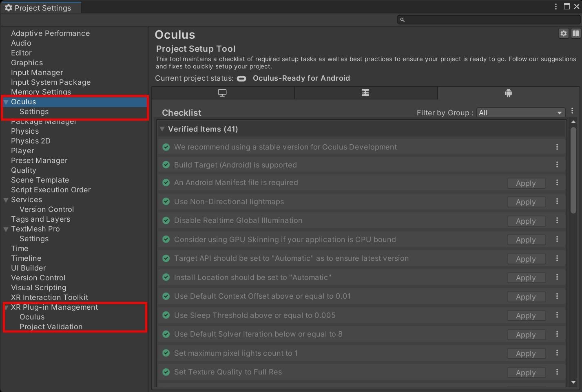
Task: Switch to the Standalone desktop platform tab
Action: tap(222, 93)
